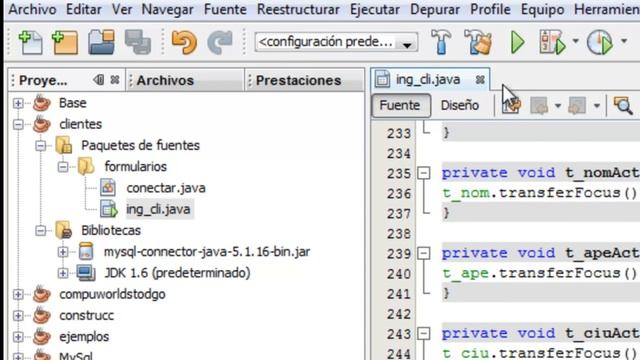Select the ejemplos project
This screenshot has width=640, height=360.
[84, 336]
